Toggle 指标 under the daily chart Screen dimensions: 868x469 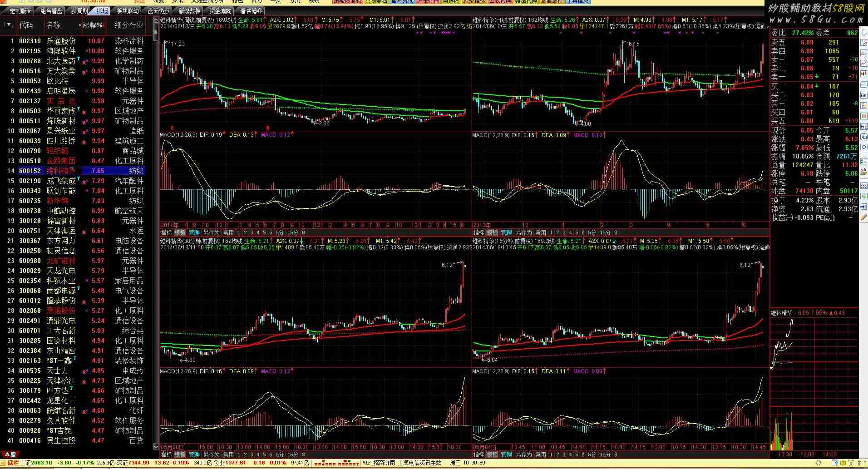coord(479,232)
